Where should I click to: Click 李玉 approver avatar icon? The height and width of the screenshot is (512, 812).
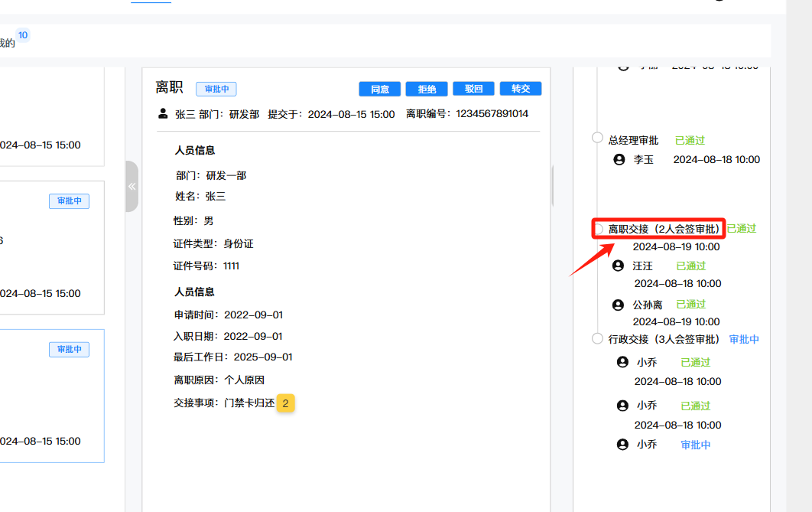pyautogui.click(x=619, y=160)
